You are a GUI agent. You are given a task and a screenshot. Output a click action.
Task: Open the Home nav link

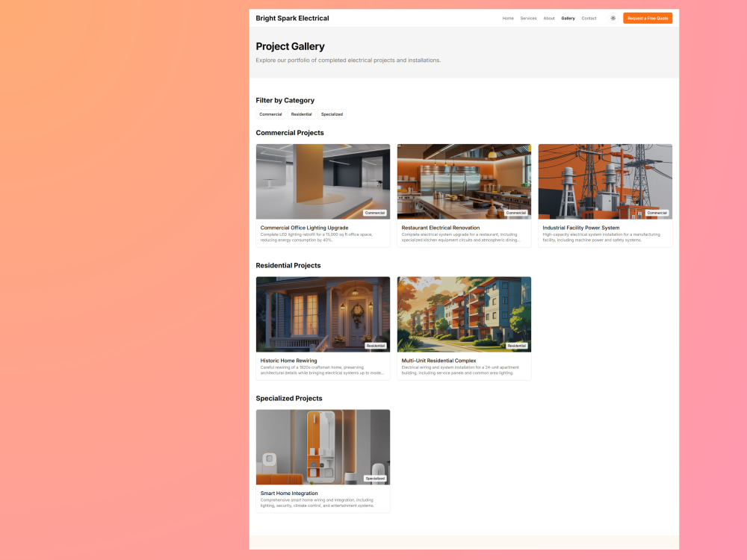click(x=508, y=18)
